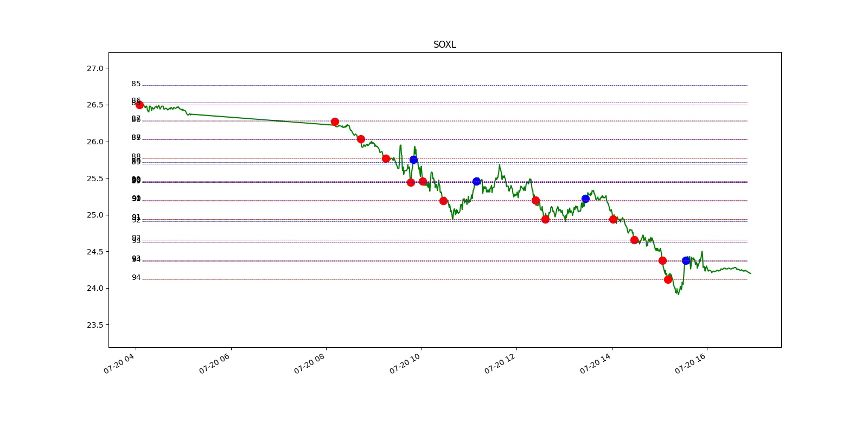This screenshot has width=868, height=434.
Task: Click the 26.0 y-axis tick label
Action: coord(94,142)
